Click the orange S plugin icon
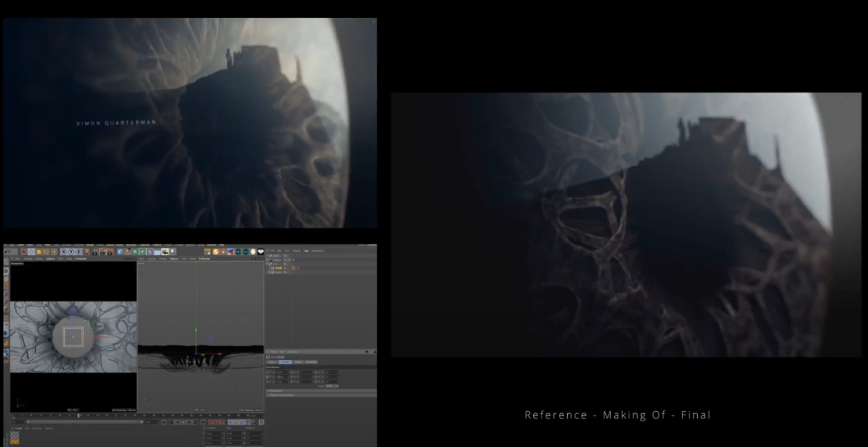Image resolution: width=868 pixels, height=447 pixels. [x=216, y=252]
